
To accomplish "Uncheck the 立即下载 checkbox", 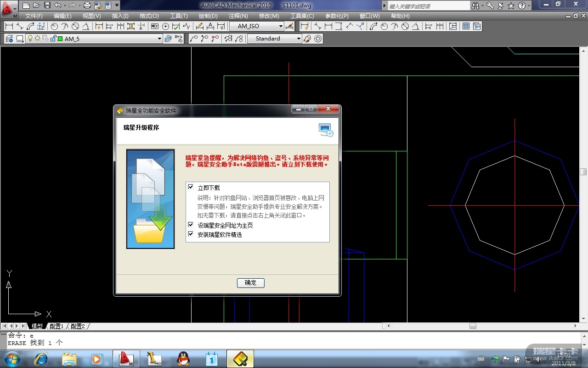I will point(191,187).
